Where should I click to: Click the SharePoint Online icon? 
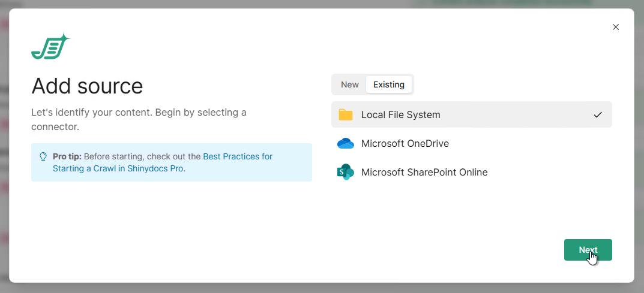pyautogui.click(x=345, y=172)
